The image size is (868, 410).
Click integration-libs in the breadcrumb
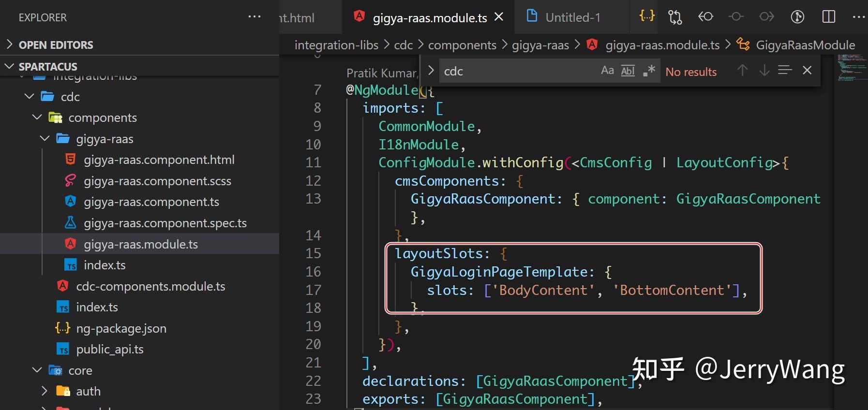[x=336, y=45]
